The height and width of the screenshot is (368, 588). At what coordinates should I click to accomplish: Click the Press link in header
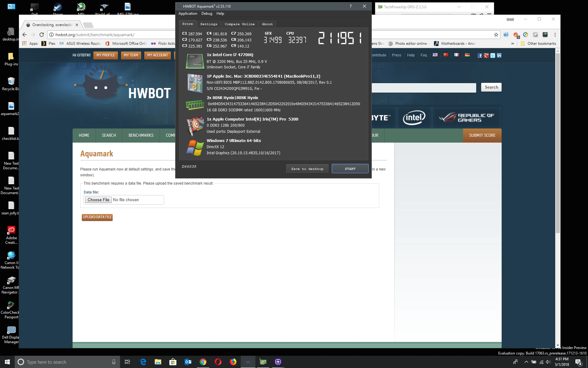pyautogui.click(x=396, y=55)
